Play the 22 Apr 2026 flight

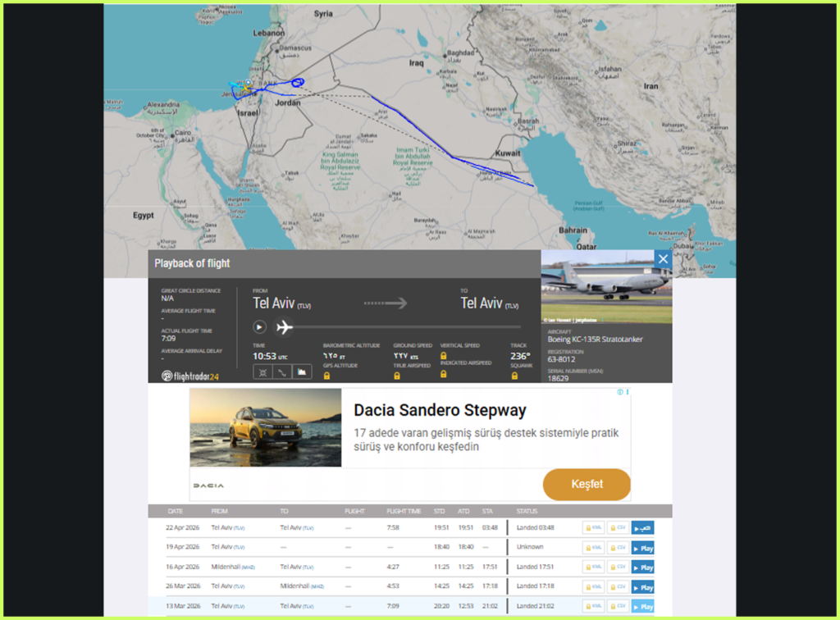point(642,528)
